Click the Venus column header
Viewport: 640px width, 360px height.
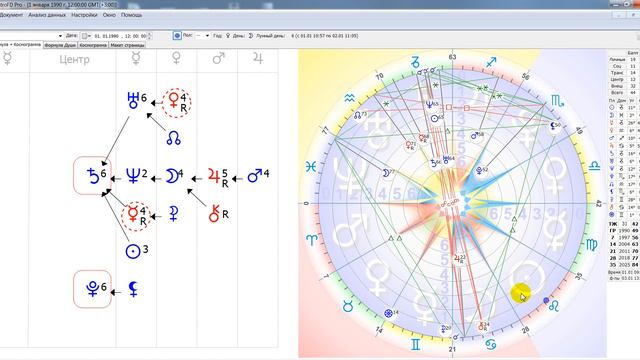(x=176, y=58)
